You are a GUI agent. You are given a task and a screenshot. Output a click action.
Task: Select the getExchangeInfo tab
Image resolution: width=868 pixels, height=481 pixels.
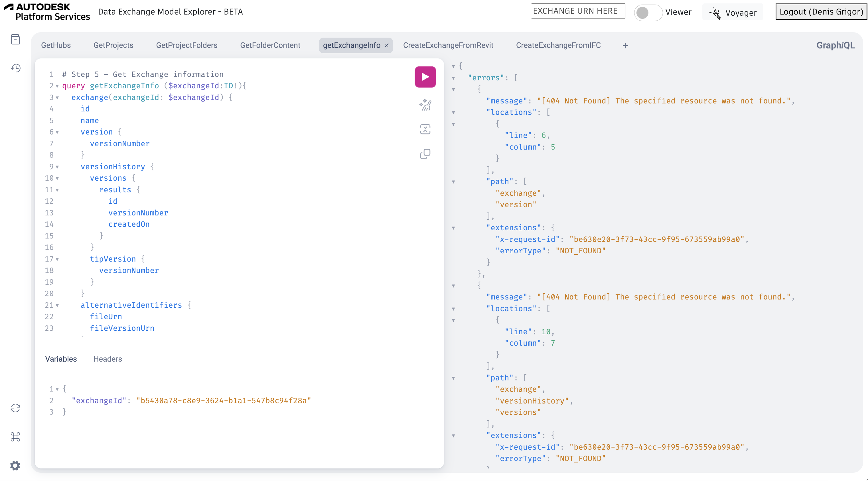tap(351, 45)
